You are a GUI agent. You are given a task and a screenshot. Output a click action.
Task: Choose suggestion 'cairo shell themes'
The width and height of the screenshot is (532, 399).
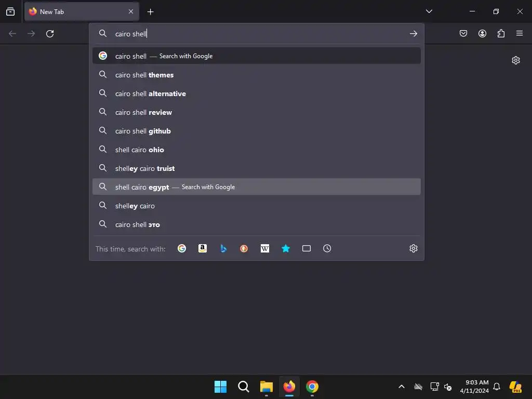257,75
